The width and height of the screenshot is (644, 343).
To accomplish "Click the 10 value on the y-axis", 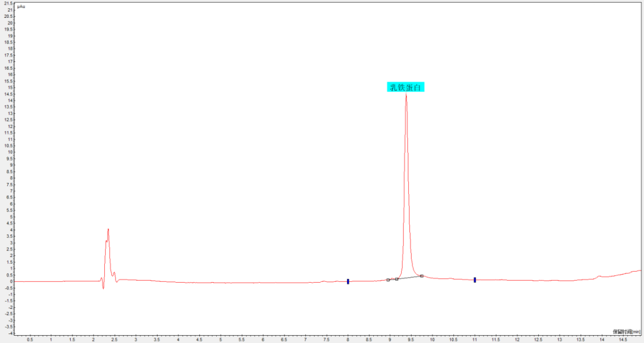I will [8, 152].
